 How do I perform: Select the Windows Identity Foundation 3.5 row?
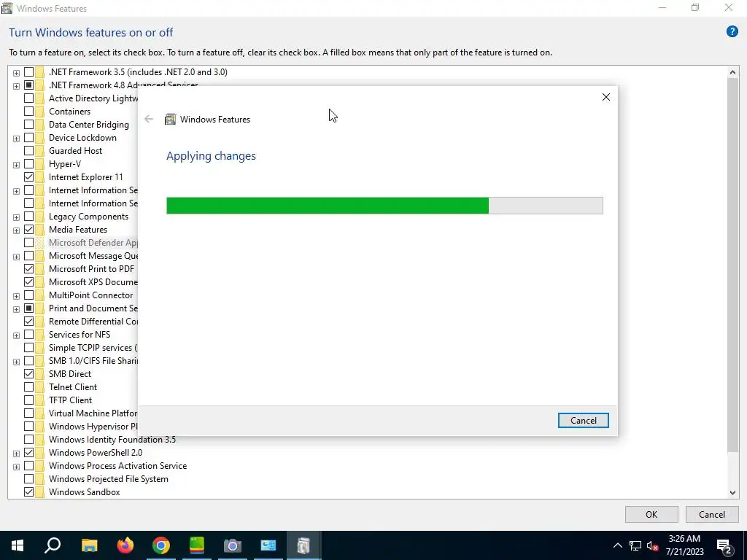[112, 440]
